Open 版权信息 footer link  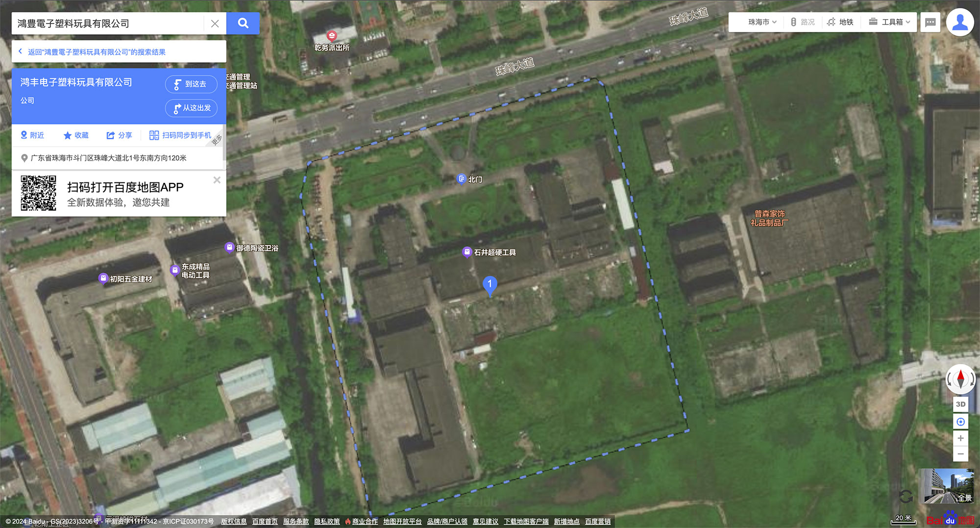click(x=234, y=521)
